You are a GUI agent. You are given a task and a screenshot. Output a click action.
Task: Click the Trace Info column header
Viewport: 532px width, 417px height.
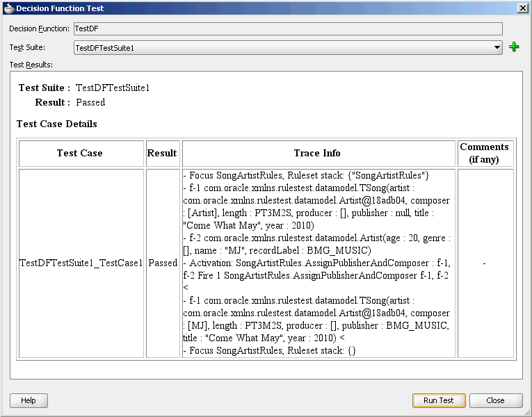pos(319,153)
